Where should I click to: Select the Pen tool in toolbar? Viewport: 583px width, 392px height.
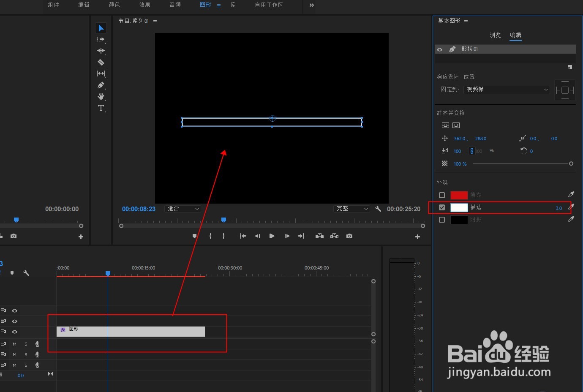[101, 85]
